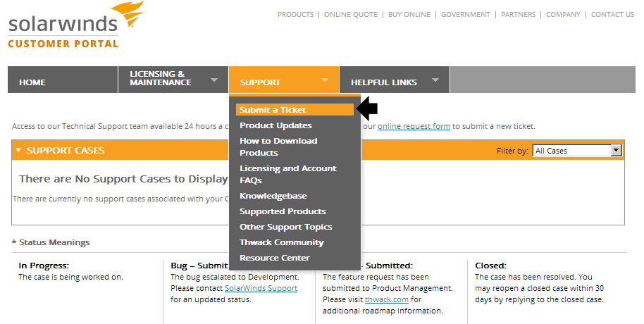Open Thwack Community from menu
This screenshot has width=644, height=324.
[282, 242]
